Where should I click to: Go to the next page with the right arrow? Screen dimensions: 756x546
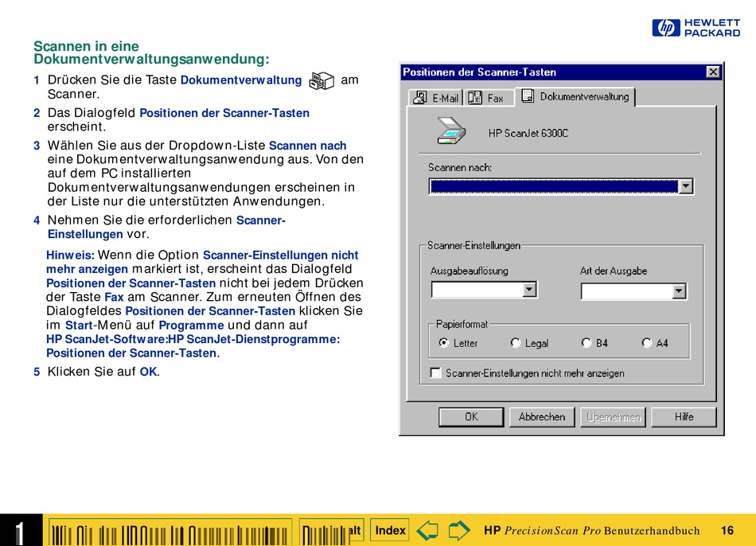(458, 530)
